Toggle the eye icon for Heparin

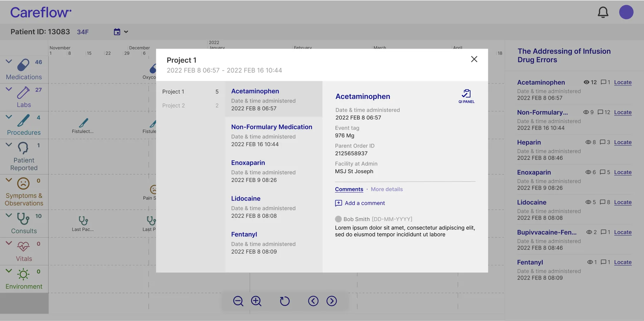tap(588, 142)
